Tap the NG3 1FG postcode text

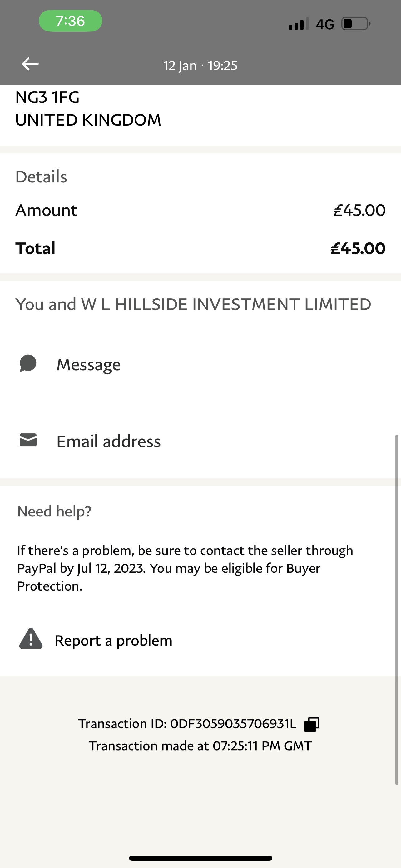click(x=47, y=97)
